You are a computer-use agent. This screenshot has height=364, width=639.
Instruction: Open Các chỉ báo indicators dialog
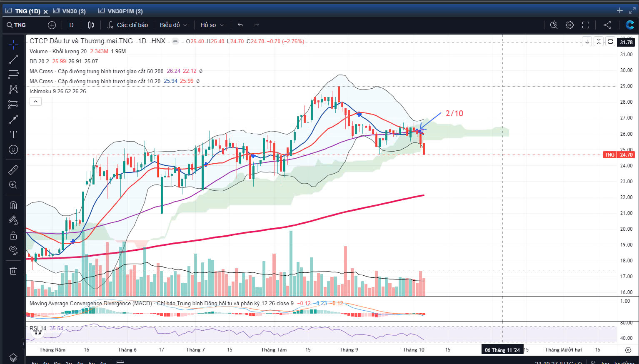click(127, 25)
